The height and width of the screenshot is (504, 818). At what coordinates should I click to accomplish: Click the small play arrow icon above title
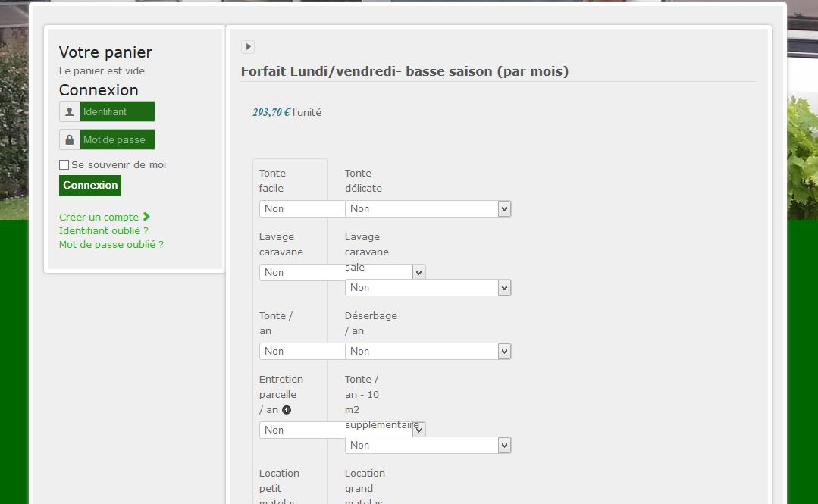[248, 47]
